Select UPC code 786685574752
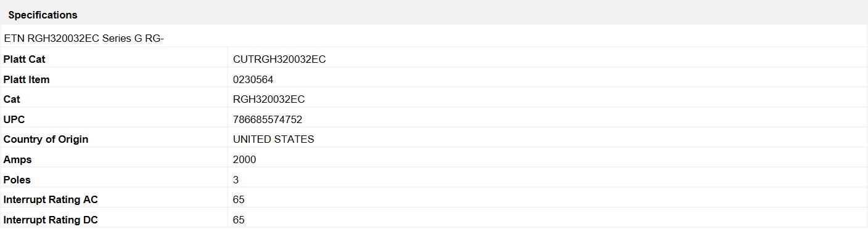Screen dimensions: 868x232 (268, 119)
